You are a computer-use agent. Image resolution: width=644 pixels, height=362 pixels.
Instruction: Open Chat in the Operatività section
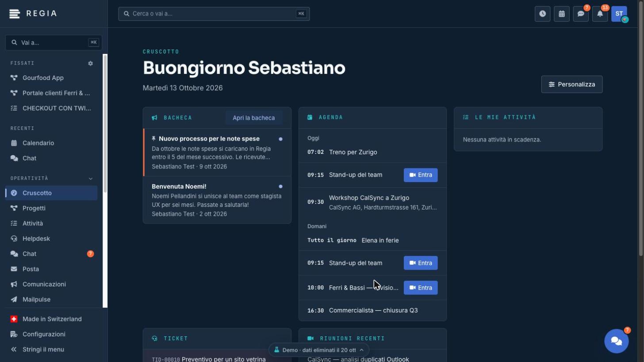tap(51, 254)
